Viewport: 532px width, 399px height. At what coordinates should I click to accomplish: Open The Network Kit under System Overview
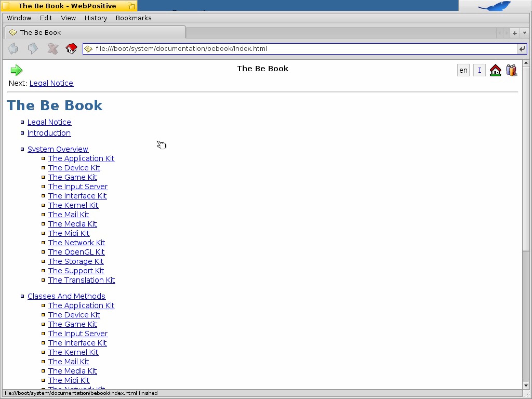tap(77, 243)
